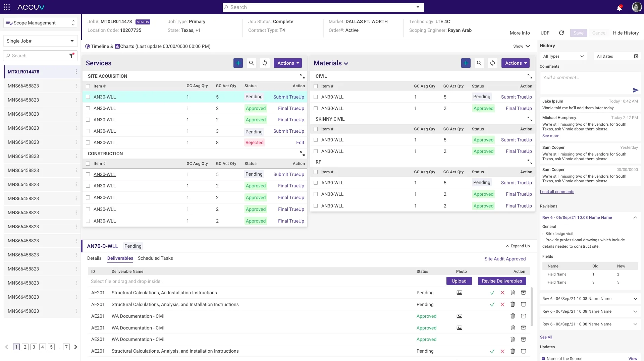Collapse the expanded Rev 6 revision
Image resolution: width=644 pixels, height=361 pixels.
(x=635, y=218)
